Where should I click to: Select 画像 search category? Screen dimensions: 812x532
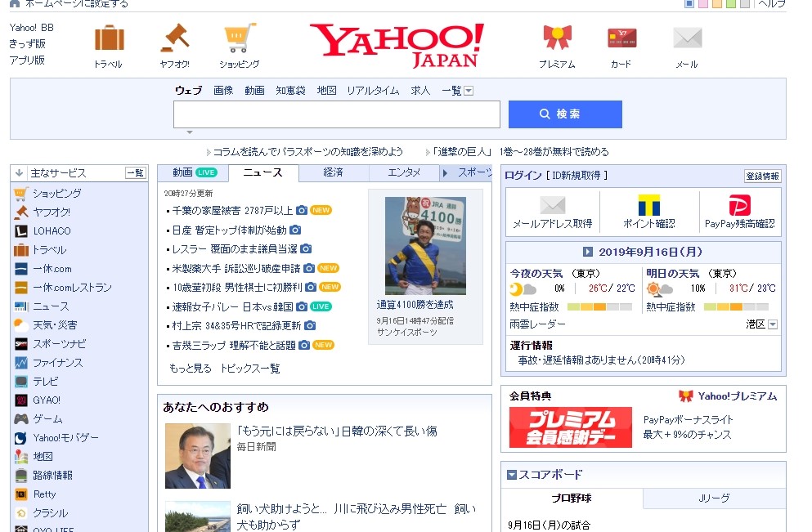coord(223,91)
